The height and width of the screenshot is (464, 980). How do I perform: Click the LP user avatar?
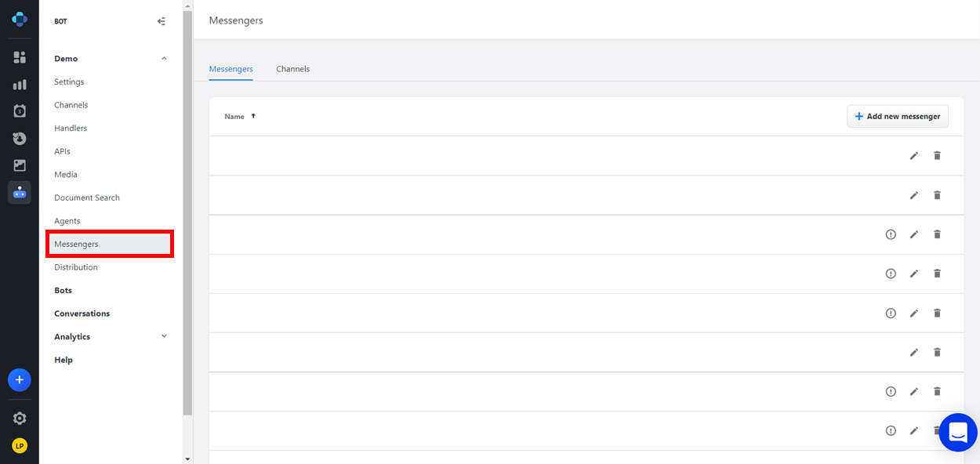pos(20,445)
